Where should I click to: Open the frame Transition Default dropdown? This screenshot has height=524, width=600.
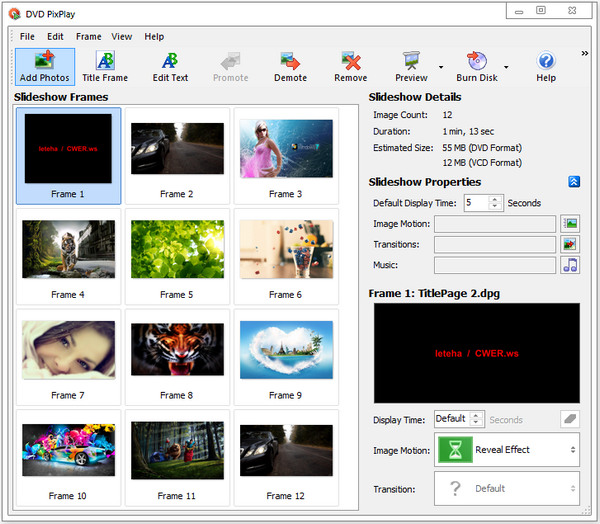point(507,489)
